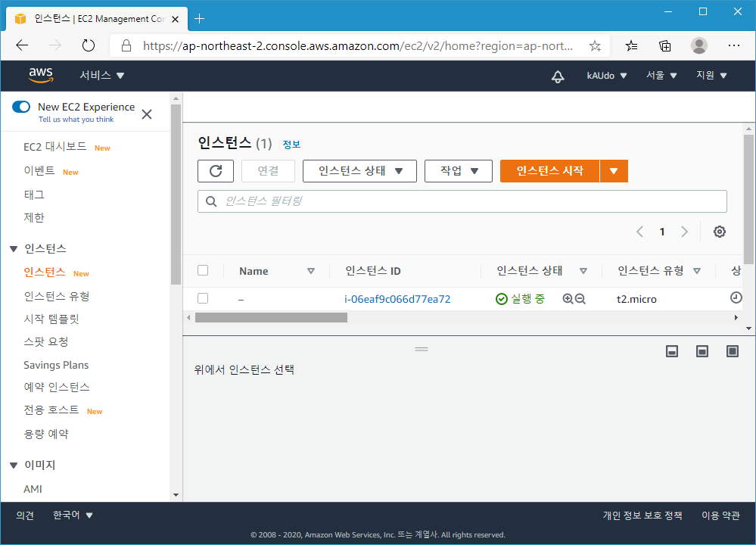Click the 인스턴스 필터링 search field
Image resolution: width=756 pixels, height=545 pixels.
coord(462,201)
